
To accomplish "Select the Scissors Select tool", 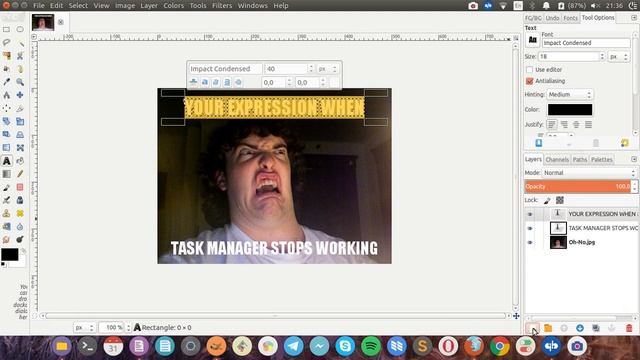I will [x=20, y=56].
